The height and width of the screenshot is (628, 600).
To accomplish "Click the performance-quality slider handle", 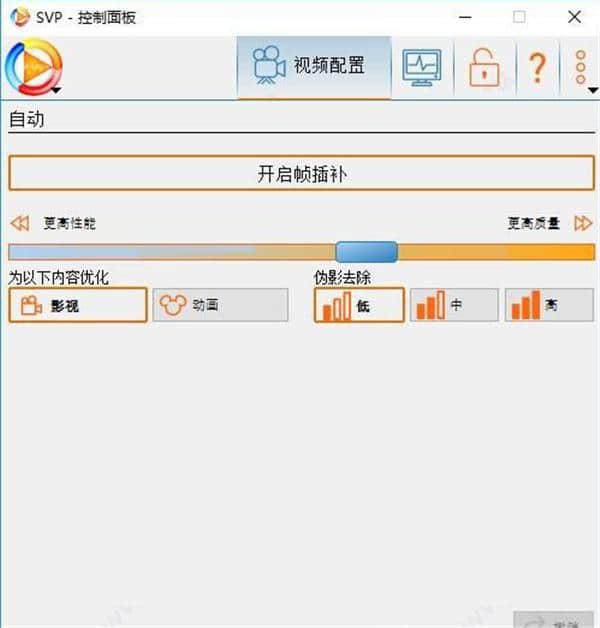I will click(x=366, y=252).
